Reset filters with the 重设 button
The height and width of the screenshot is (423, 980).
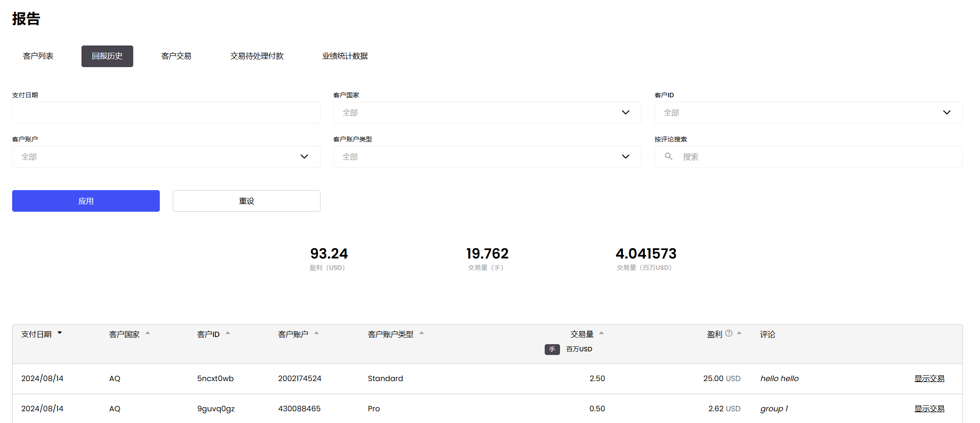point(247,201)
